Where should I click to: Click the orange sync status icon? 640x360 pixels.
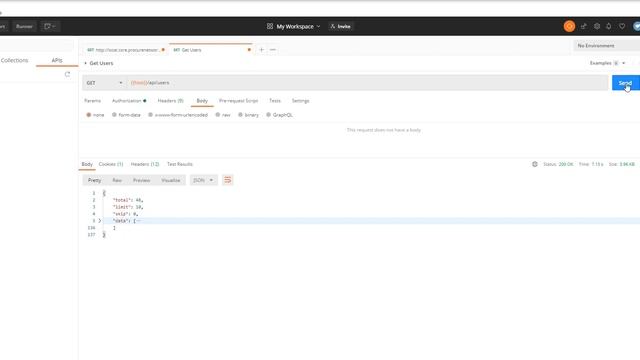tap(569, 26)
